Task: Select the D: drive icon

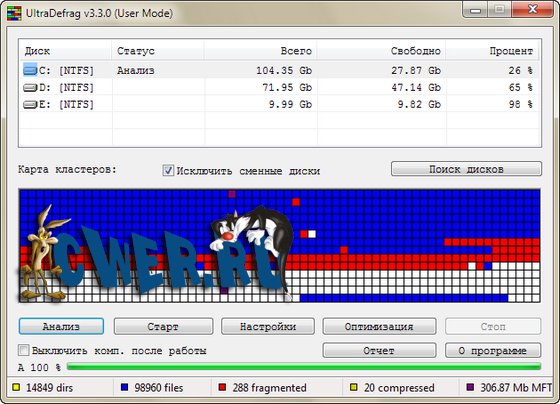Action: (x=30, y=87)
